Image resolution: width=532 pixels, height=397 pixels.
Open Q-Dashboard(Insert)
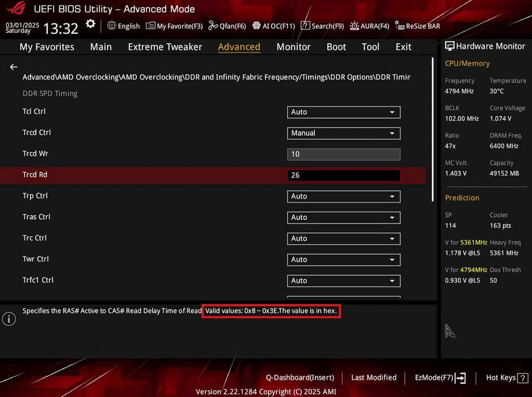300,378
